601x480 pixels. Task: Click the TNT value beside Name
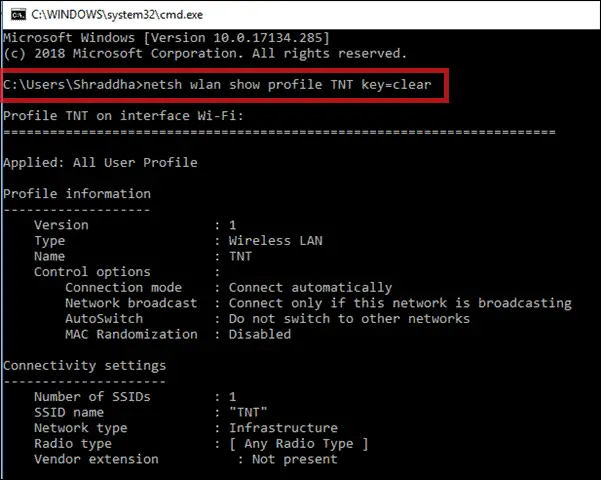click(x=240, y=256)
